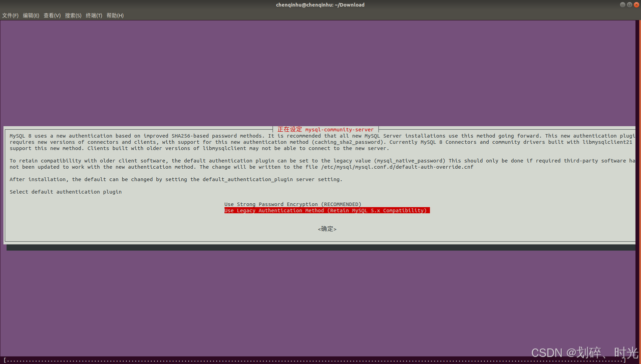Click the window title chenqinhu@chenqinhu: ~/Download
The image size is (641, 364).
tap(320, 5)
